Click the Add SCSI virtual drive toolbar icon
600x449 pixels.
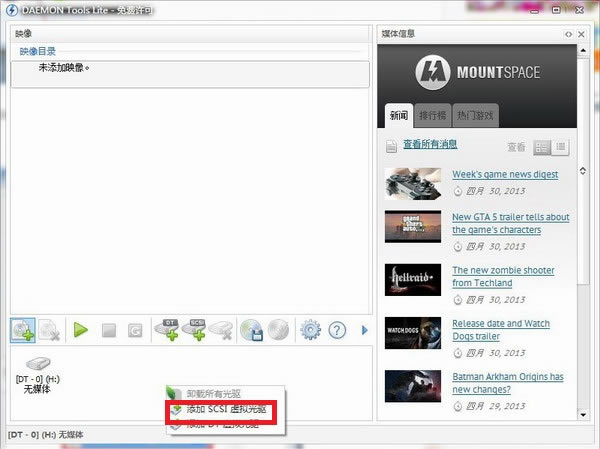coord(196,329)
